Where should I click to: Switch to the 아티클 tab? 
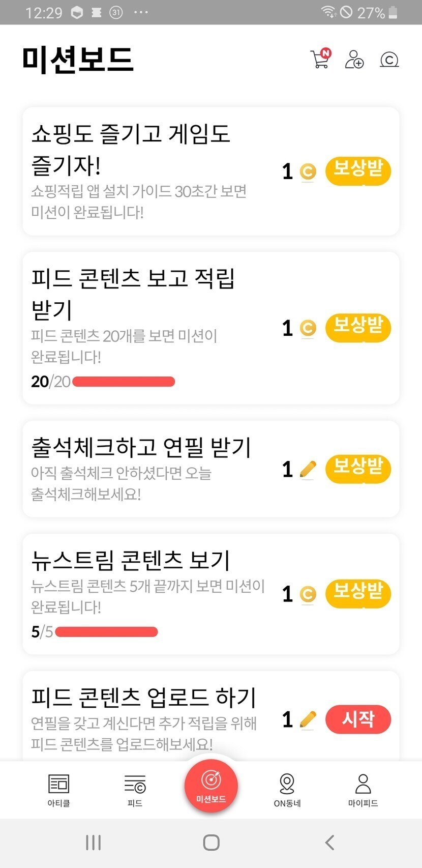tap(58, 790)
